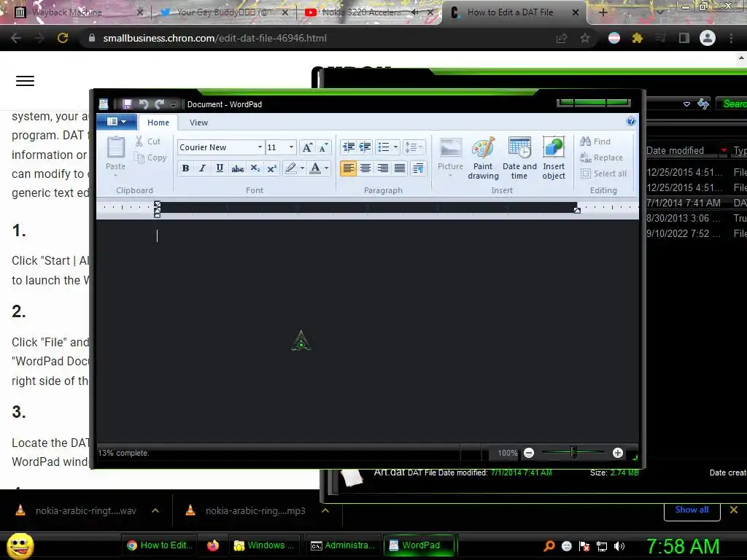Click Undo in the Quick Access Toolbar

pos(144,104)
